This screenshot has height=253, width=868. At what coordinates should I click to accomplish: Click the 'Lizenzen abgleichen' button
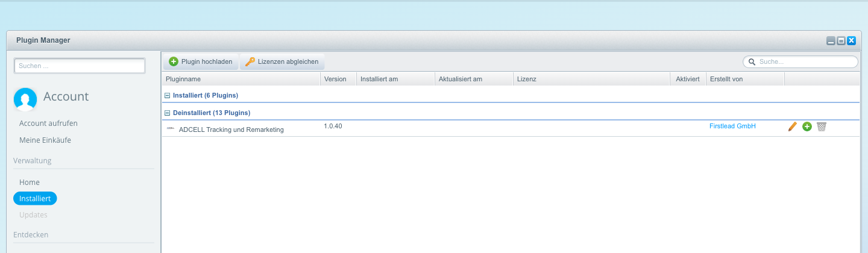tap(282, 61)
